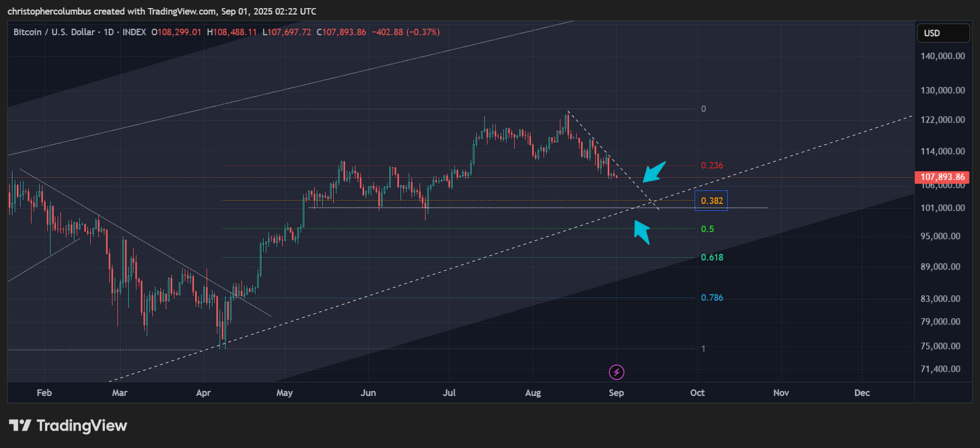The image size is (980, 448).
Task: Select the 0.382 Fibonacci level label
Action: 712,201
